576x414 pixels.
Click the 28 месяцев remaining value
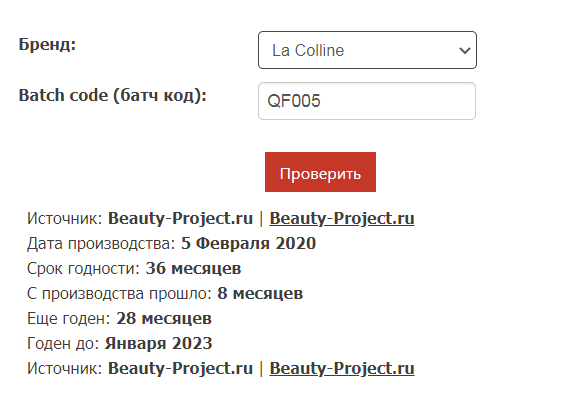(x=164, y=318)
